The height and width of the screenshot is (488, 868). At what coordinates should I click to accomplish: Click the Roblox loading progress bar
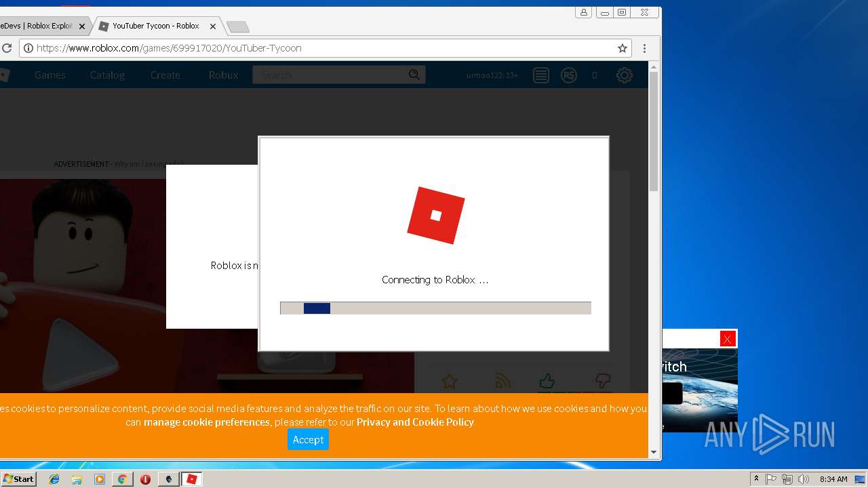coord(435,308)
